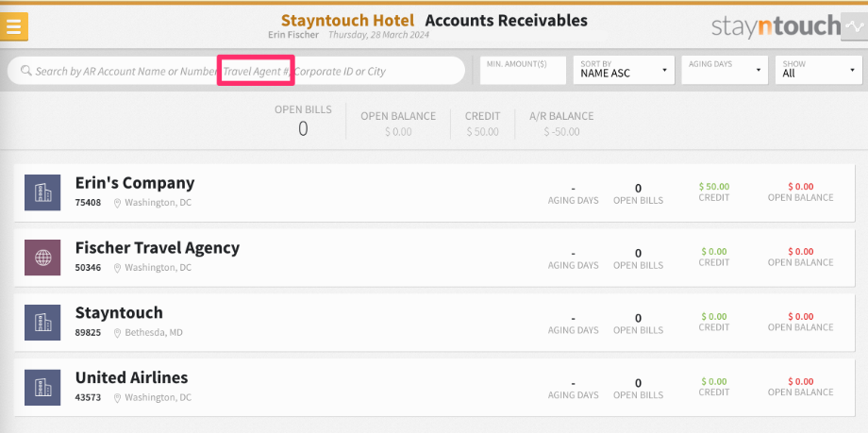Click account number 43573

[x=88, y=397]
